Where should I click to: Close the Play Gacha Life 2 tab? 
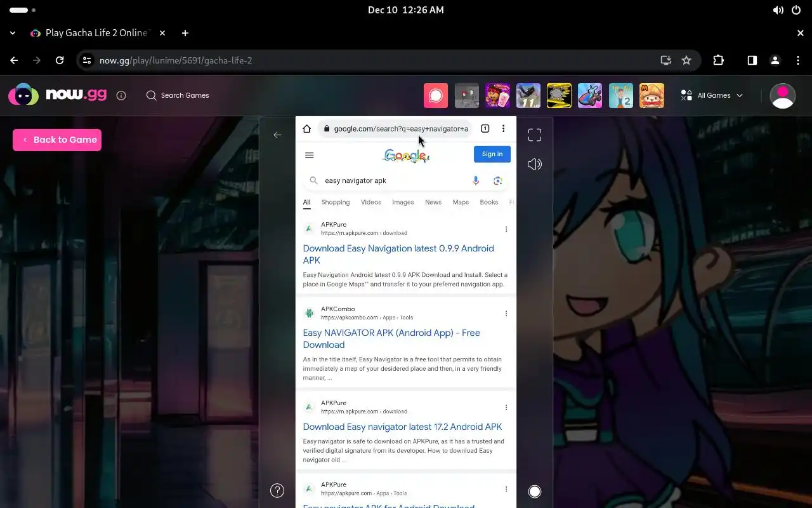point(162,33)
